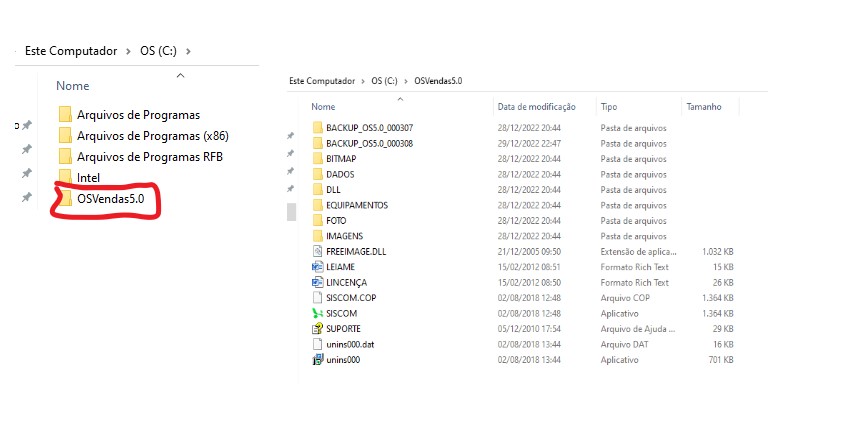This screenshot has height=424, width=862.
Task: Click the 15/02/2012 08:50 date cell
Action: [529, 282]
